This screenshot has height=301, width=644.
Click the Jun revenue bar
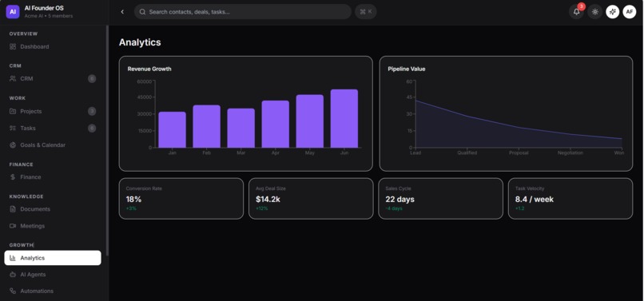click(344, 119)
